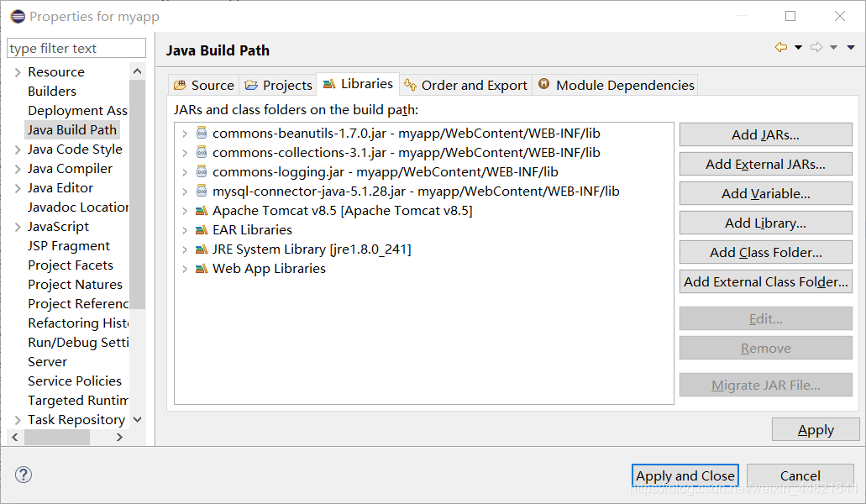Click the Add Library... button
The height and width of the screenshot is (504, 866).
point(765,223)
